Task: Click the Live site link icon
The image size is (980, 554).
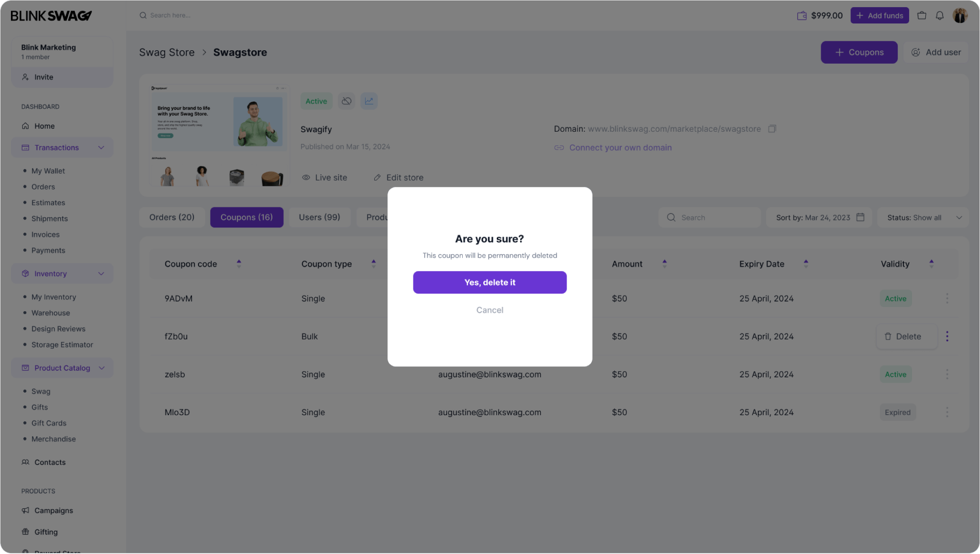Action: (306, 178)
